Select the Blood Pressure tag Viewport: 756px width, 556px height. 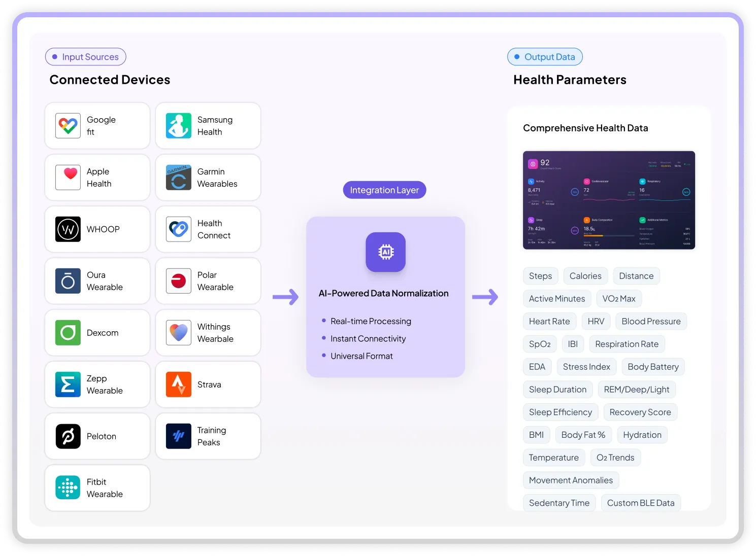pyautogui.click(x=651, y=322)
